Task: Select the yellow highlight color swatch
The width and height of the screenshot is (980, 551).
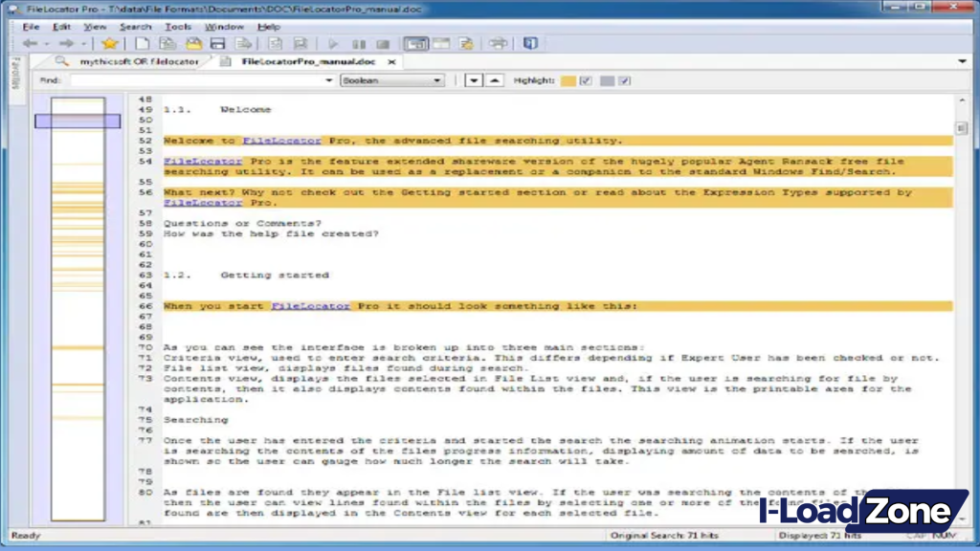Action: coord(569,80)
